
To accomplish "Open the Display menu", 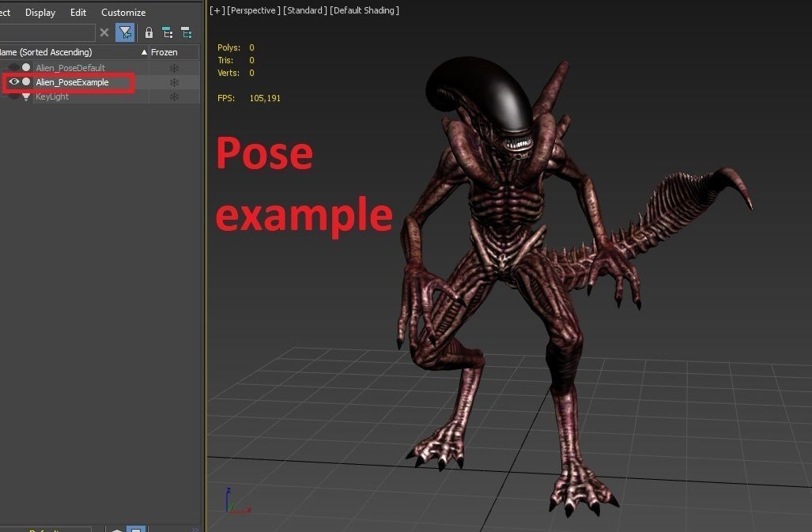I will (x=40, y=13).
